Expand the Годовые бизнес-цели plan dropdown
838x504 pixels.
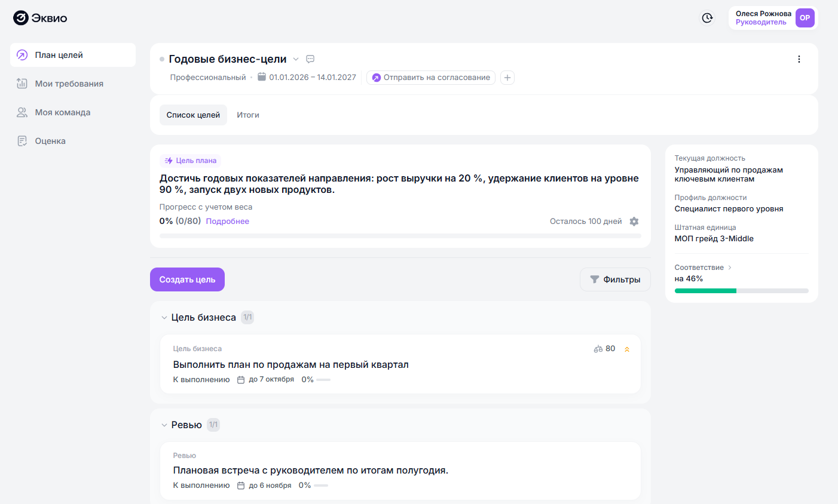coord(296,59)
